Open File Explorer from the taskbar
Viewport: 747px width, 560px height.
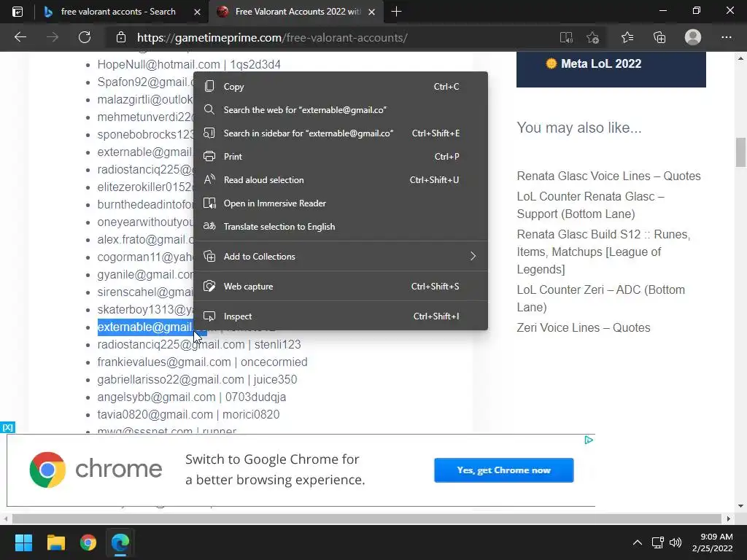click(55, 542)
